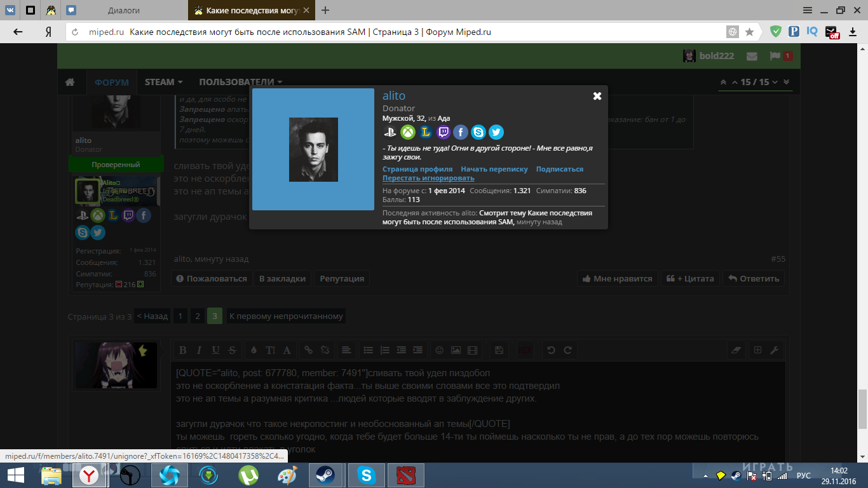Screen dimensions: 868x488
Task: Toggle Italic formatting in editor
Action: (199, 350)
